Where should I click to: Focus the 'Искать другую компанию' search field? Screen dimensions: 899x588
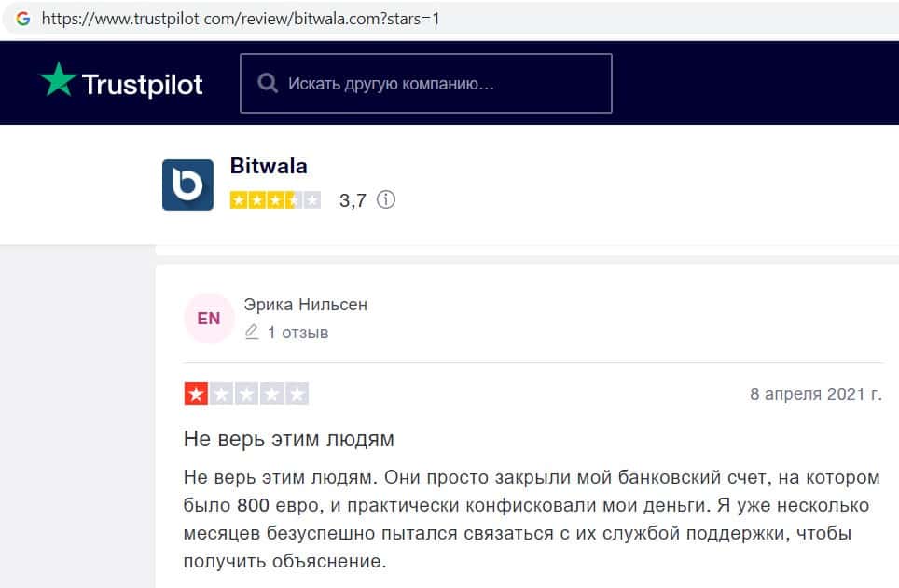(x=426, y=83)
